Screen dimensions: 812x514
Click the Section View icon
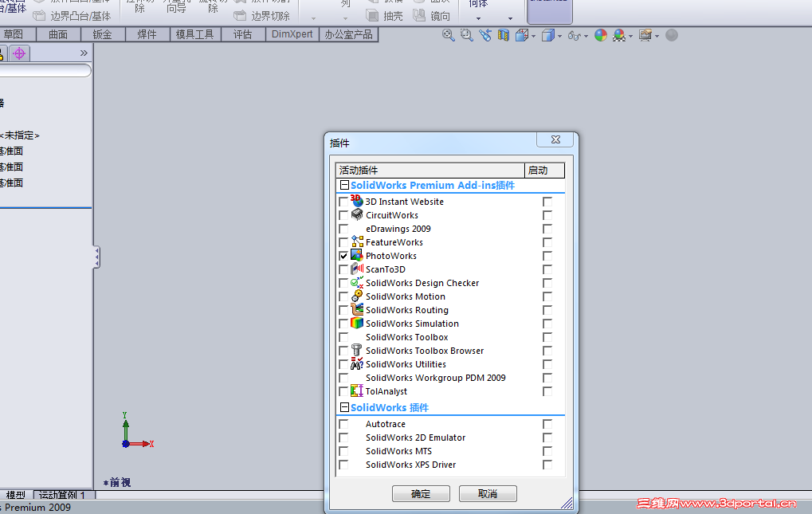(504, 35)
